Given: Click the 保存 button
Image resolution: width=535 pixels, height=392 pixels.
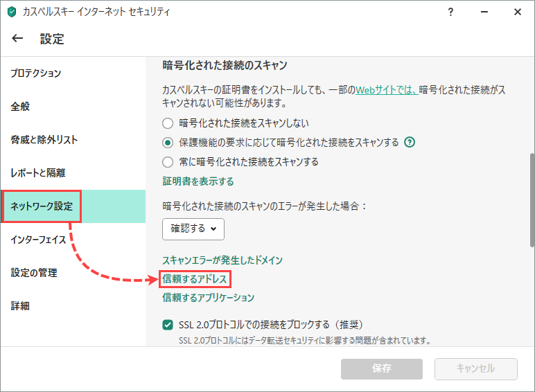Looking at the screenshot, I should tap(381, 369).
